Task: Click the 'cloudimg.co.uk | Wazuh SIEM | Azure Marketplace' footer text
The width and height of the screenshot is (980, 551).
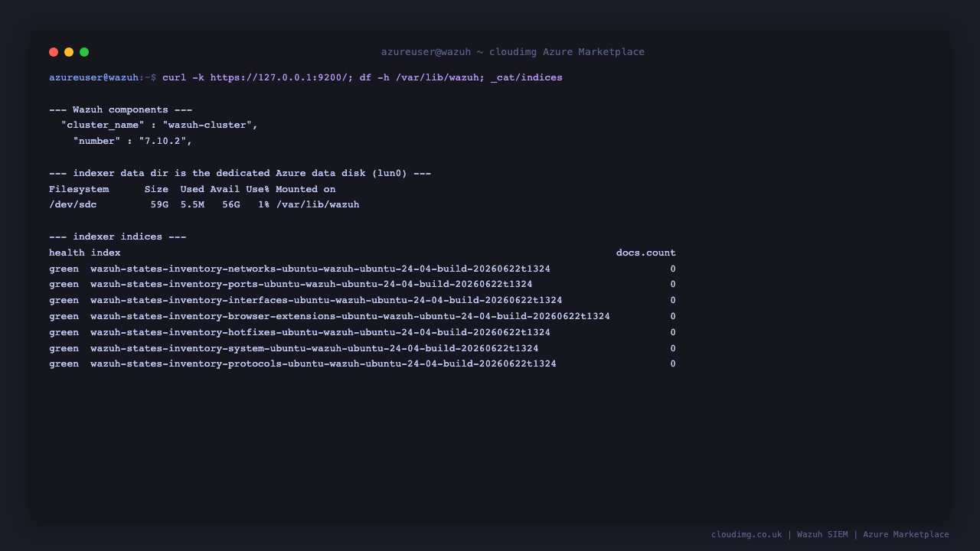Action: click(x=830, y=534)
